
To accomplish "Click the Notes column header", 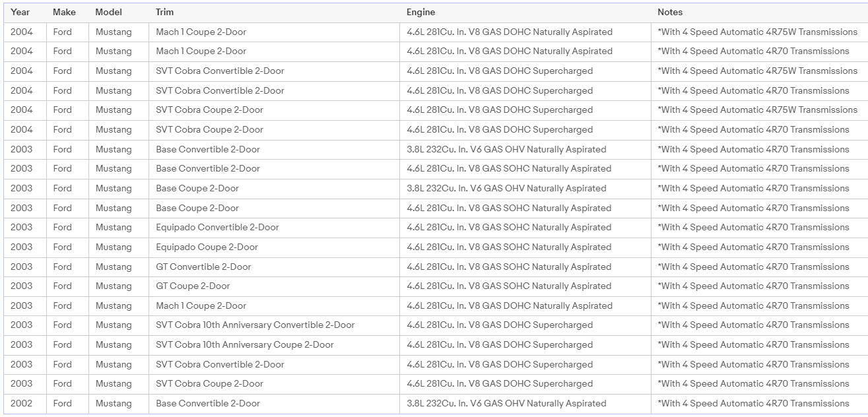I will (x=670, y=13).
